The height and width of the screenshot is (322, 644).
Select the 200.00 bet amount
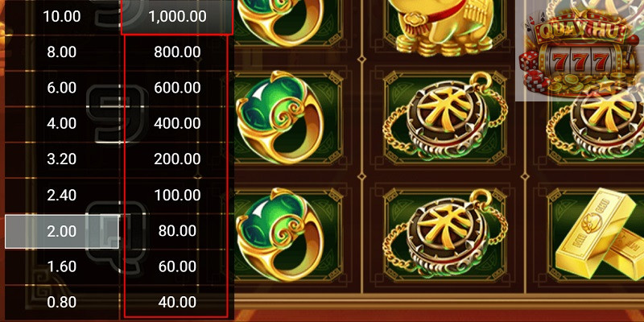(x=177, y=159)
